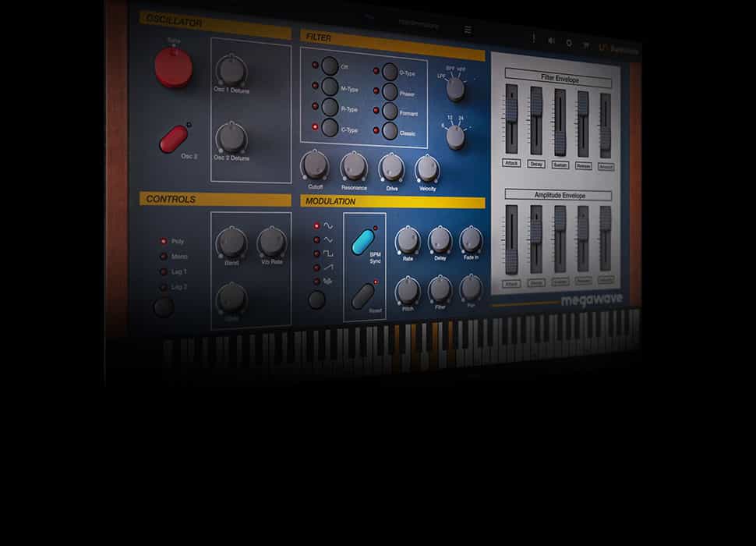Click the exclamation mark icon in the top bar
The image size is (756, 546).
(x=533, y=38)
